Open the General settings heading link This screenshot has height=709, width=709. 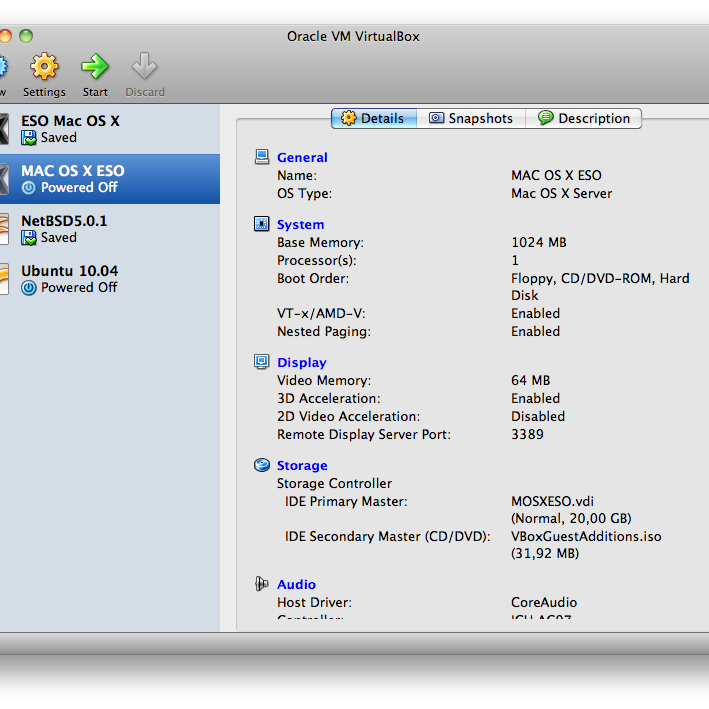tap(302, 157)
